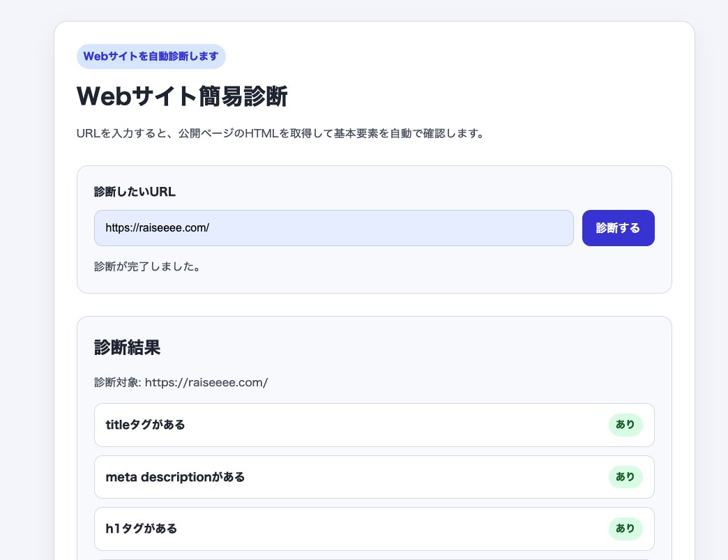Click the あり badge for meta description
The image size is (728, 560).
[625, 477]
